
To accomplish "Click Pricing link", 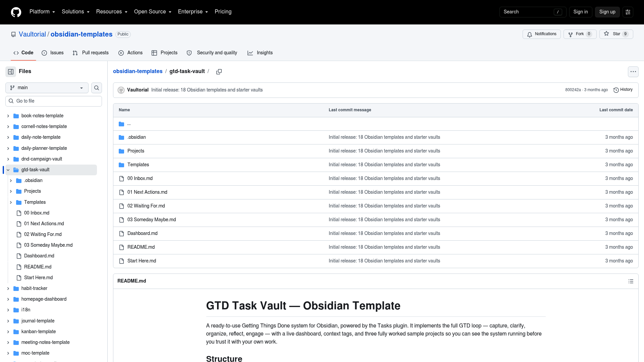I will pyautogui.click(x=223, y=12).
